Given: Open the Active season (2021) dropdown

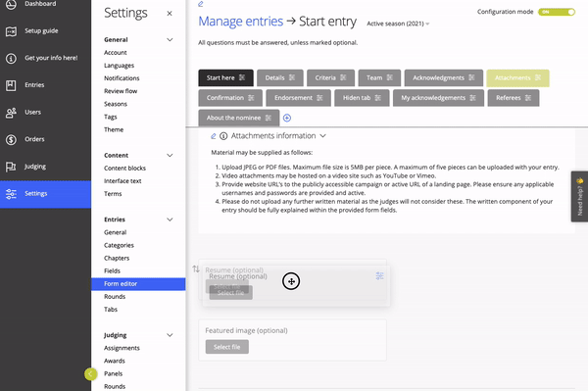Looking at the screenshot, I should (398, 24).
